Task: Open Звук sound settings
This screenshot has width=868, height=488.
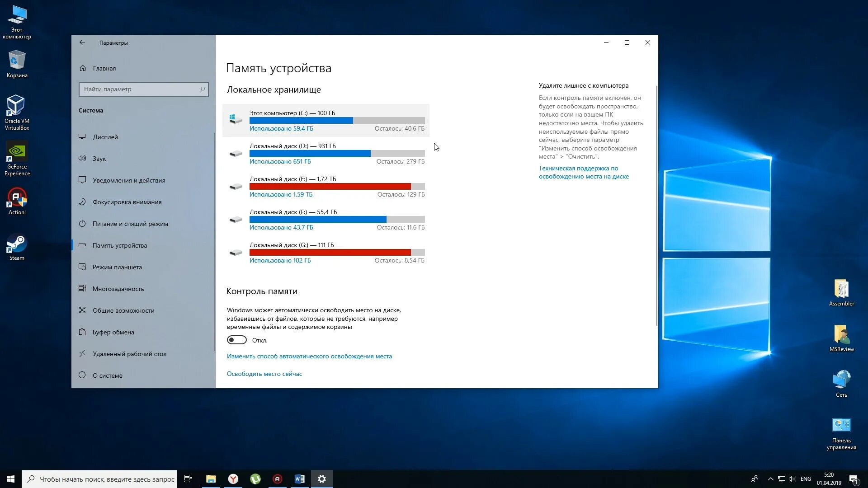Action: tap(99, 159)
